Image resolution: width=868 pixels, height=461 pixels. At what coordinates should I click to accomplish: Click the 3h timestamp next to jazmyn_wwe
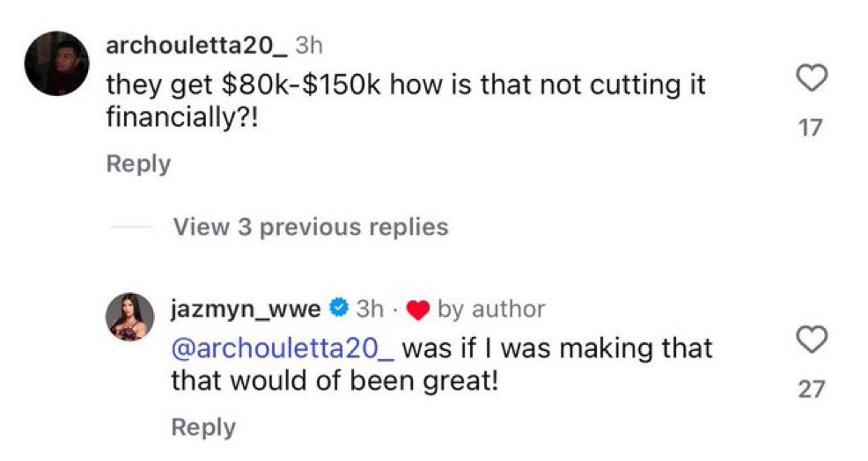coord(370,309)
